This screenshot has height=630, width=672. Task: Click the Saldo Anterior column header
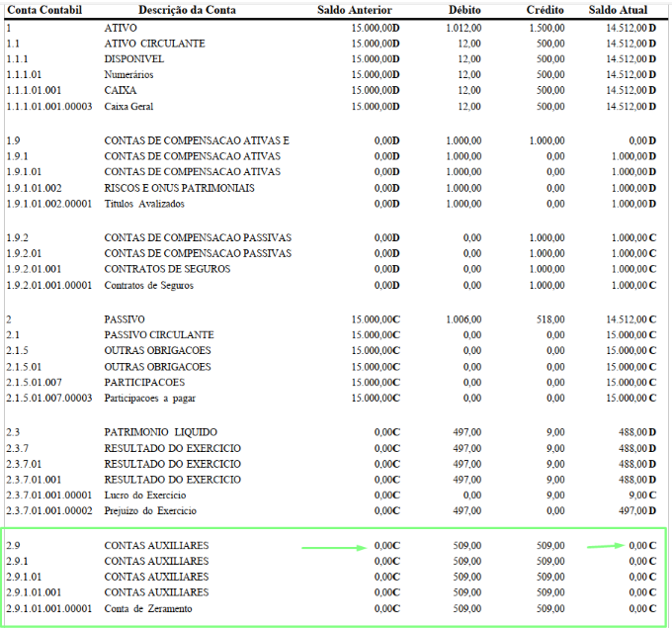(x=355, y=10)
